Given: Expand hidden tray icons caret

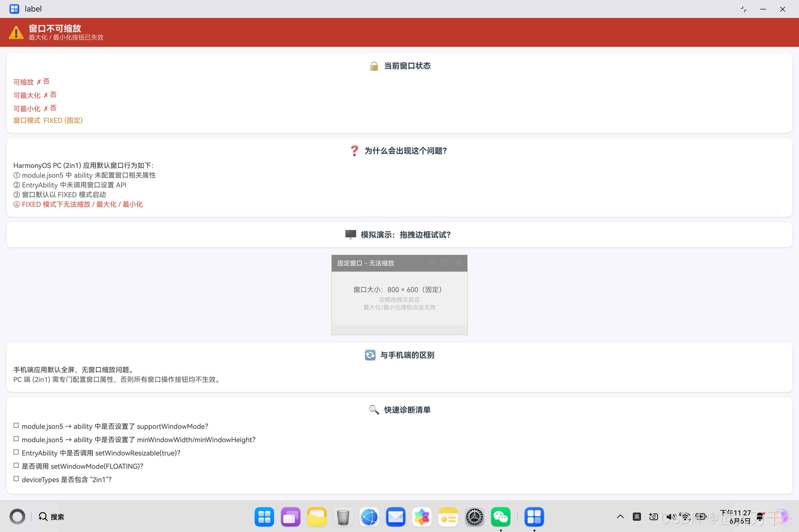Looking at the screenshot, I should click(x=620, y=517).
